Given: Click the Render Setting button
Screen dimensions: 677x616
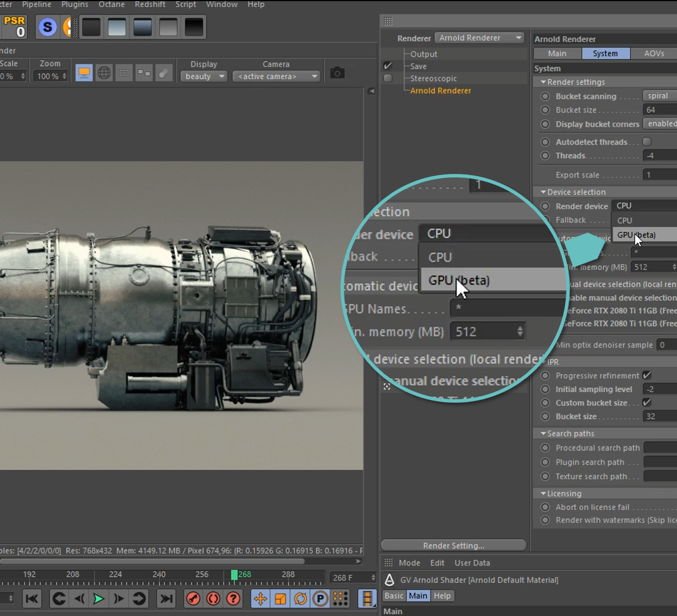Looking at the screenshot, I should [x=453, y=545].
